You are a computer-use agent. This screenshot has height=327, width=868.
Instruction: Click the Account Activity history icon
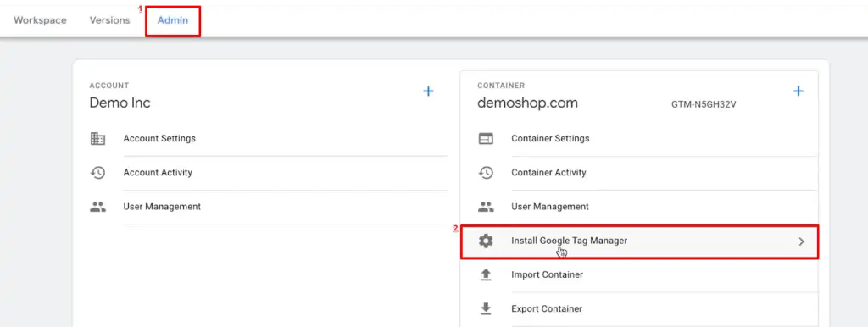coord(97,173)
